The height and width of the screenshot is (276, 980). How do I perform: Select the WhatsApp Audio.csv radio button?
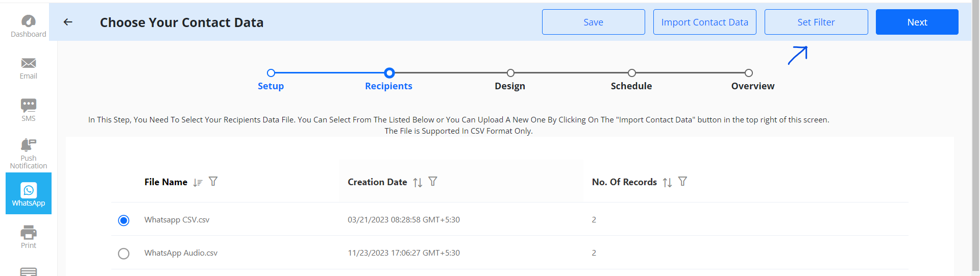pos(124,254)
